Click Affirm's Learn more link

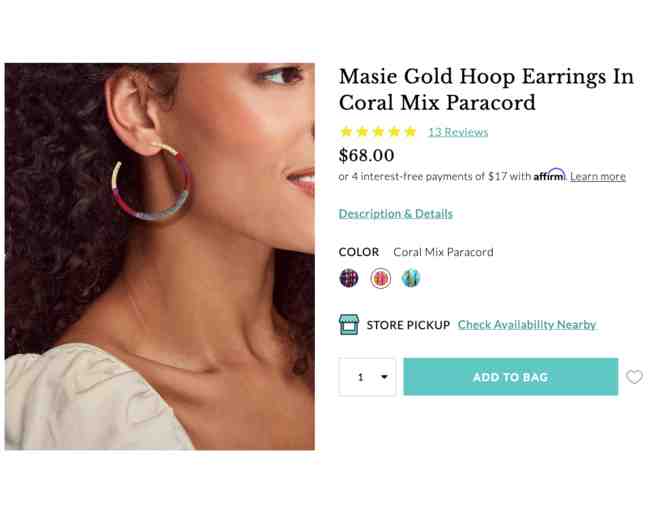598,177
